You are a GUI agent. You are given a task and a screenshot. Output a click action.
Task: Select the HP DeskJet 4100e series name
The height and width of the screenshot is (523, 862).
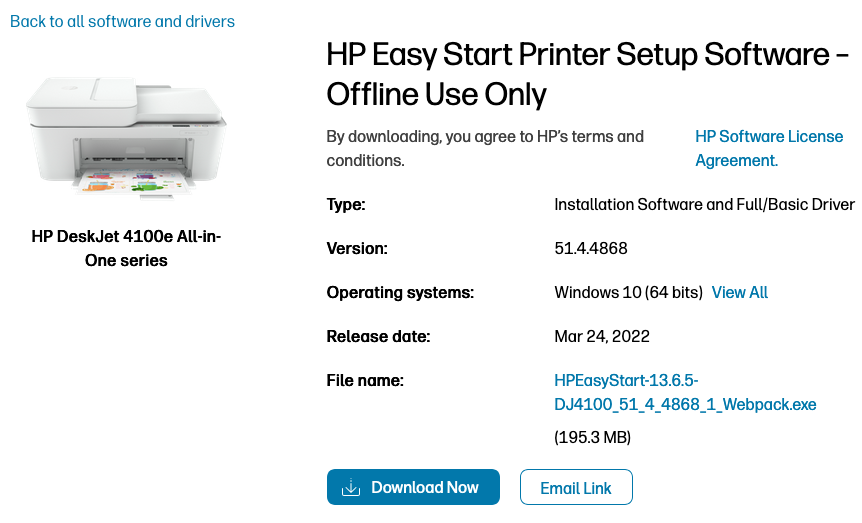(x=127, y=248)
